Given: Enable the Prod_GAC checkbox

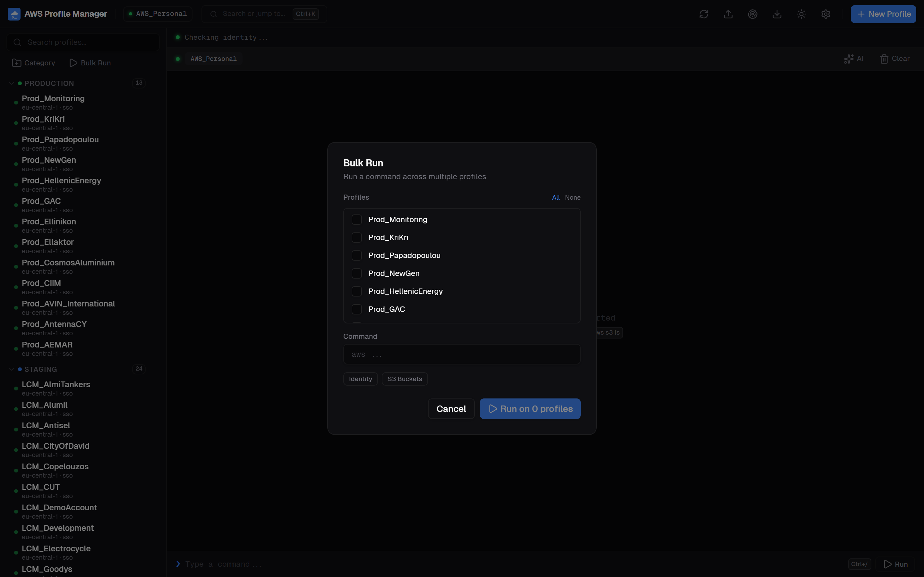Looking at the screenshot, I should [357, 309].
